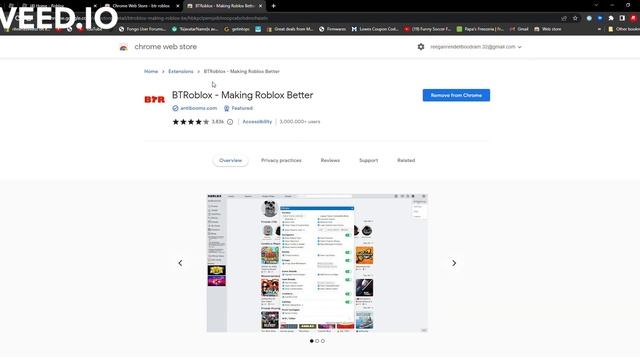Click the star rating row
Image resolution: width=640 pixels, height=360 pixels.
pos(191,122)
